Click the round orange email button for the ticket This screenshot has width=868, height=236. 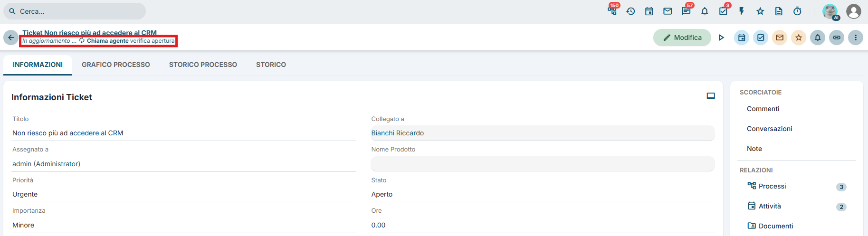pos(780,38)
